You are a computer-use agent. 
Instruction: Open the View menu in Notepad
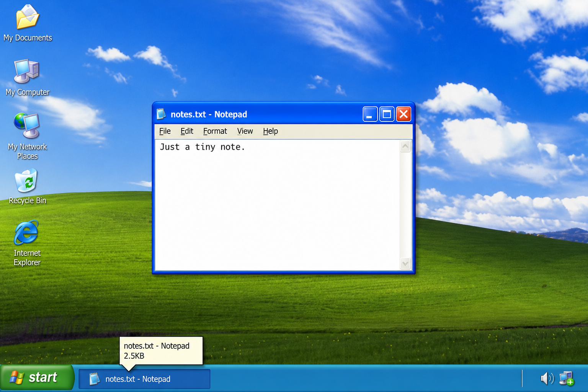(245, 131)
